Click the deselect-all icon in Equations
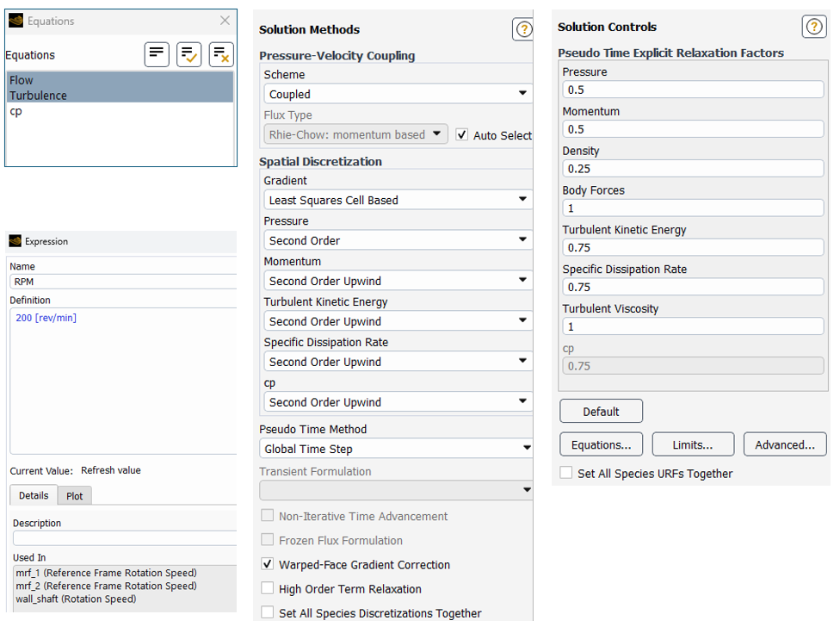This screenshot has height=633, width=840. tap(221, 54)
